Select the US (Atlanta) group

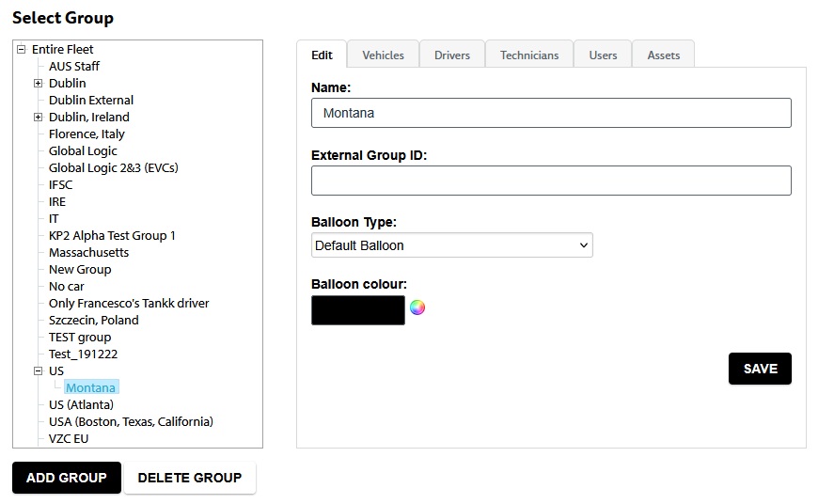(x=81, y=405)
